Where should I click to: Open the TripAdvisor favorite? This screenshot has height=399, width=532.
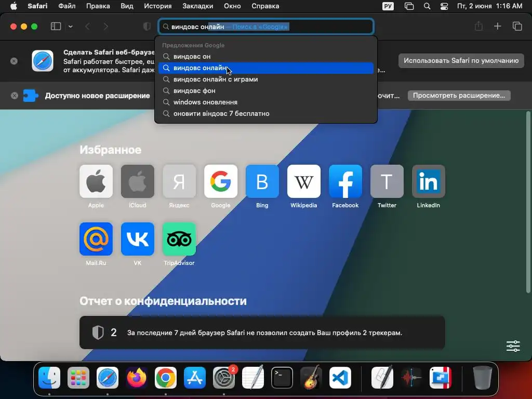[179, 239]
